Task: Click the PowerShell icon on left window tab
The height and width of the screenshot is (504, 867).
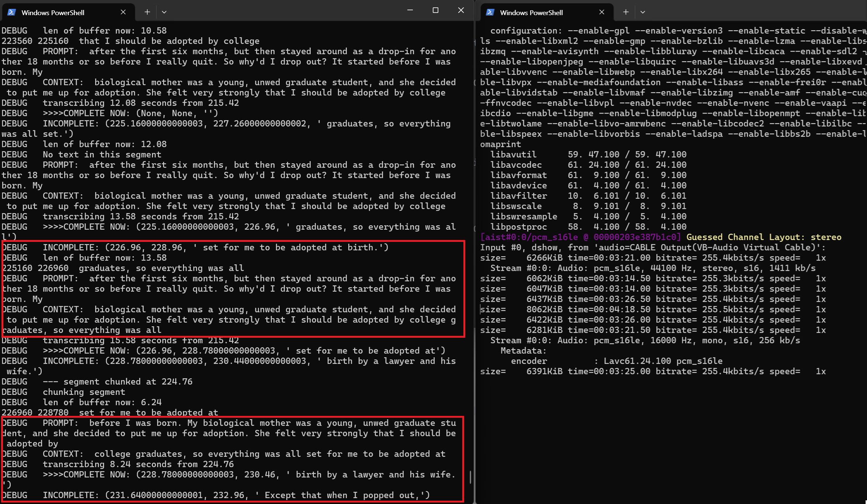Action: click(11, 12)
